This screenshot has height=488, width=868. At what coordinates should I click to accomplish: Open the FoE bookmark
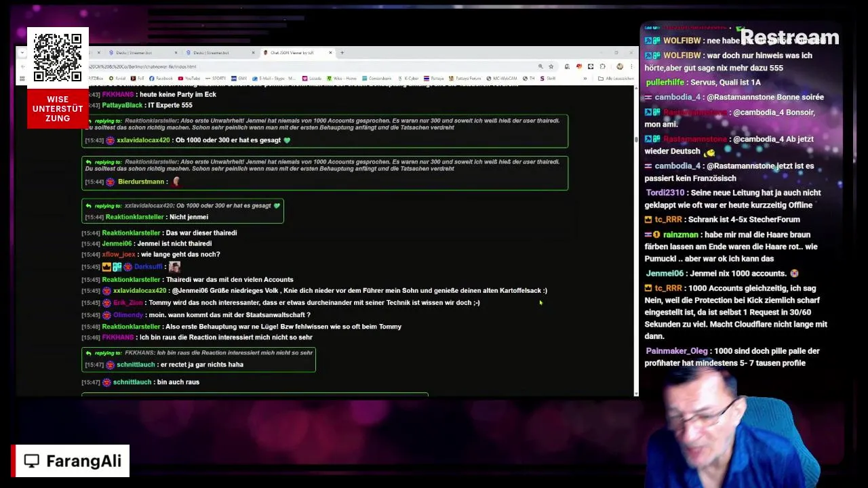pos(138,79)
